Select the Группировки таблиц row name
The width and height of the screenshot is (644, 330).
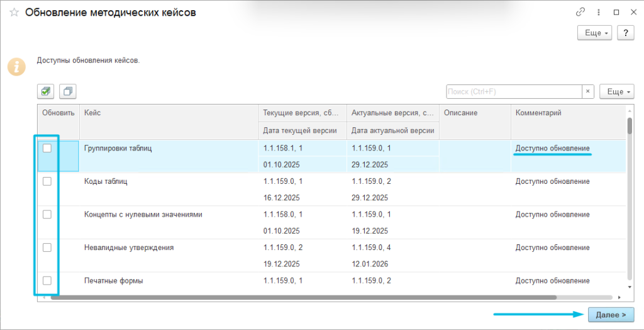click(118, 148)
